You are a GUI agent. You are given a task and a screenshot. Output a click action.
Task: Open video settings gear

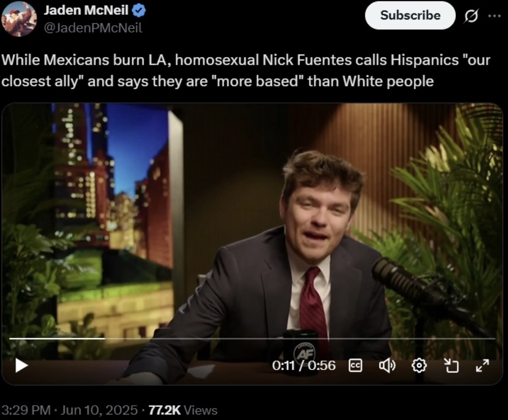419,366
